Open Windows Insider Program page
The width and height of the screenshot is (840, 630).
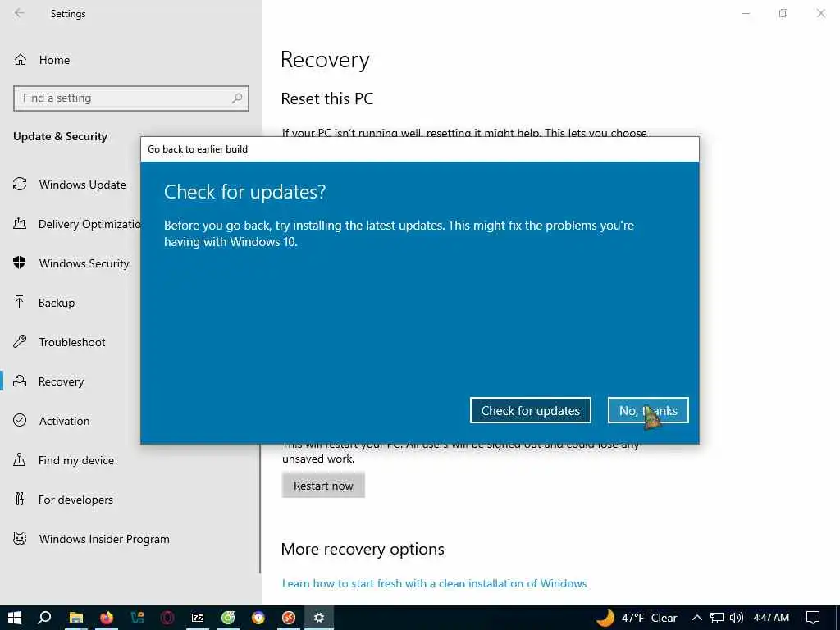point(104,539)
